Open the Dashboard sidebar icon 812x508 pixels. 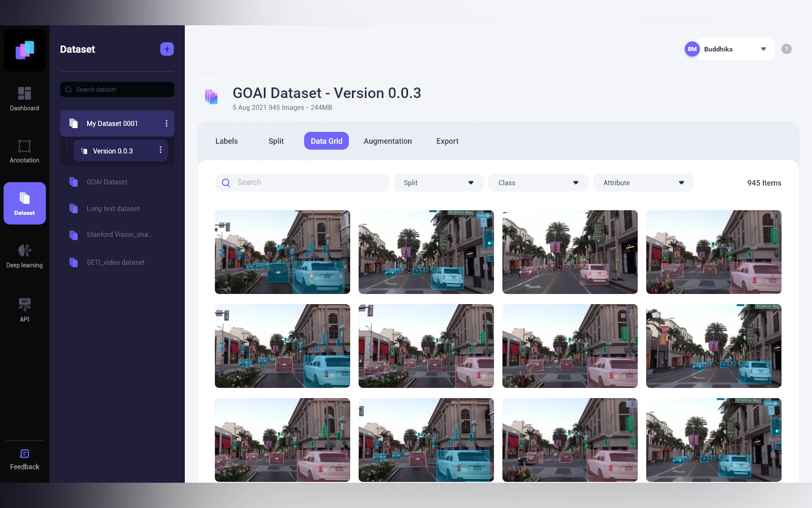pyautogui.click(x=25, y=99)
